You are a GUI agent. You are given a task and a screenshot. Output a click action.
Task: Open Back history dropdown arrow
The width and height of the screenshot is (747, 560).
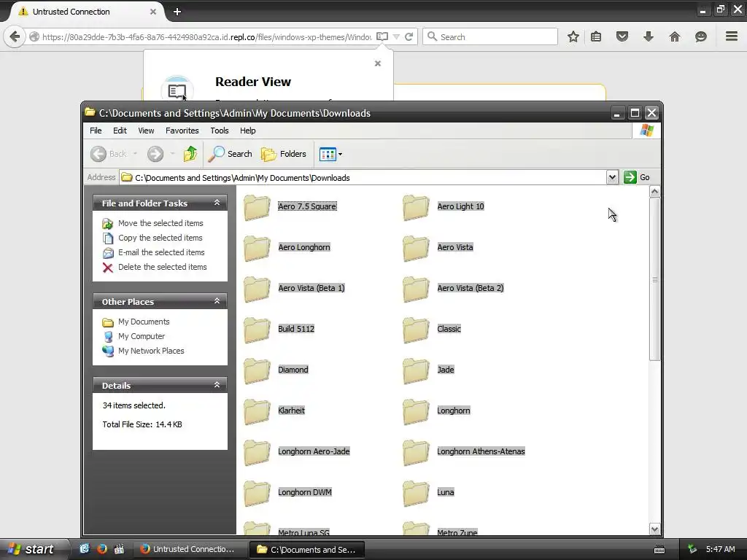[x=135, y=154]
